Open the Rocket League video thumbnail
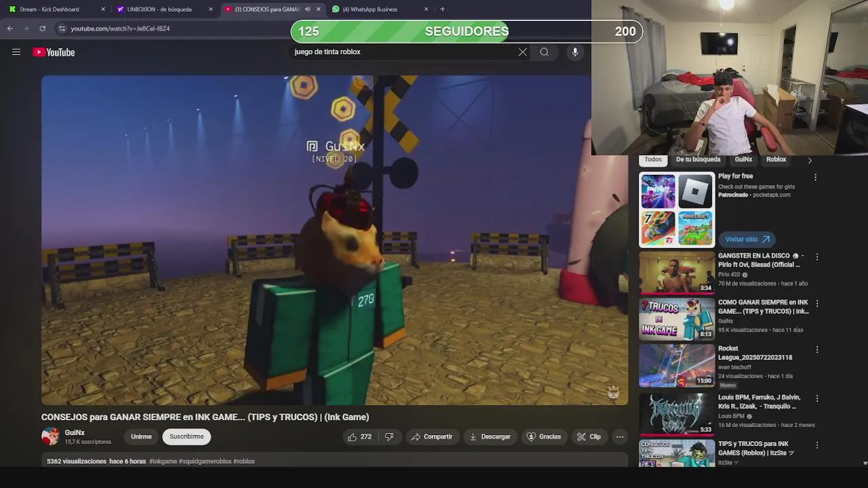This screenshot has height=488, width=868. tap(677, 365)
